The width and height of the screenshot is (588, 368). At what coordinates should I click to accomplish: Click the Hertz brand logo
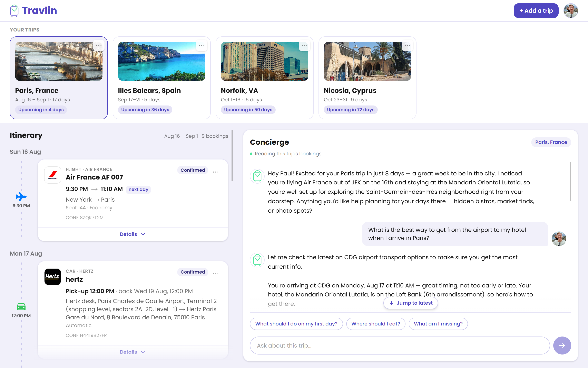53,277
